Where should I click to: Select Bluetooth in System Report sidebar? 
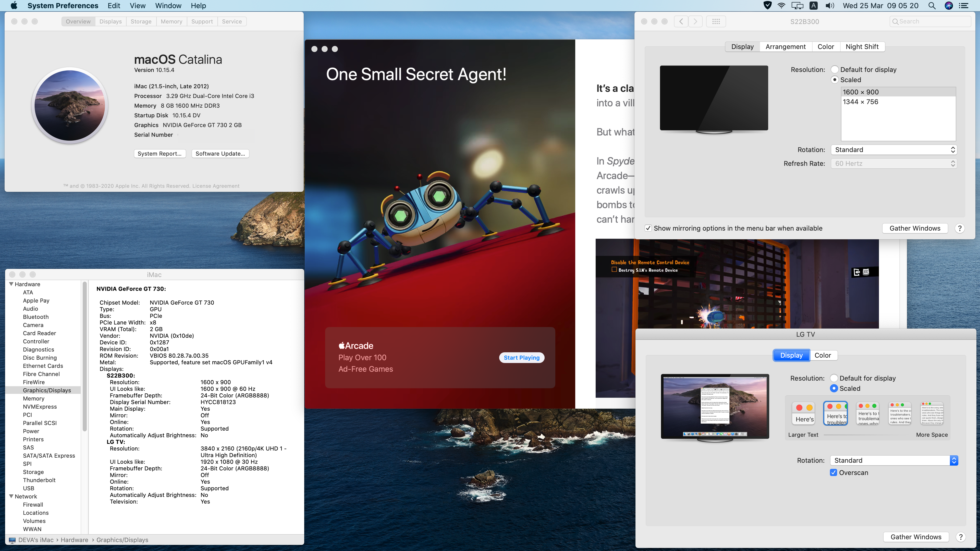click(36, 317)
